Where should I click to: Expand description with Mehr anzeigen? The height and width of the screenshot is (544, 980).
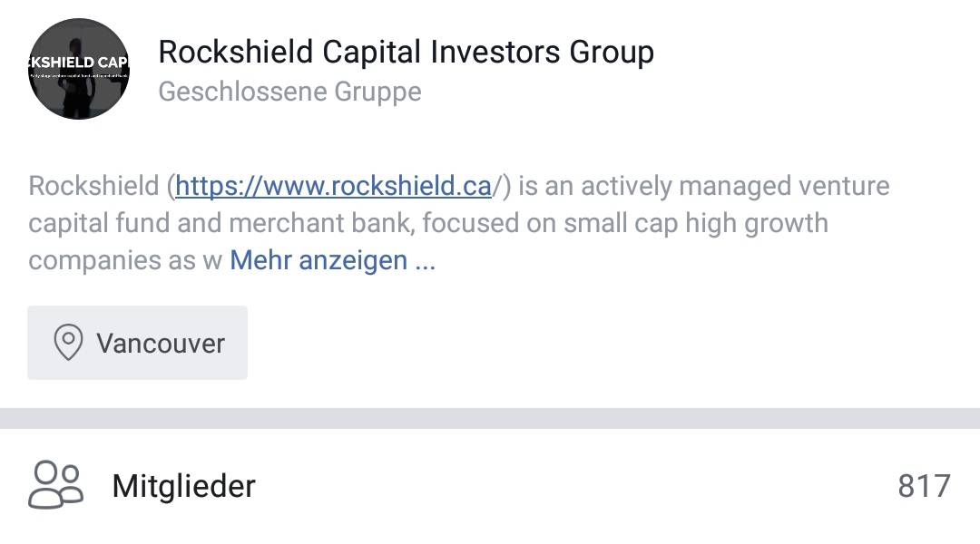click(x=318, y=260)
